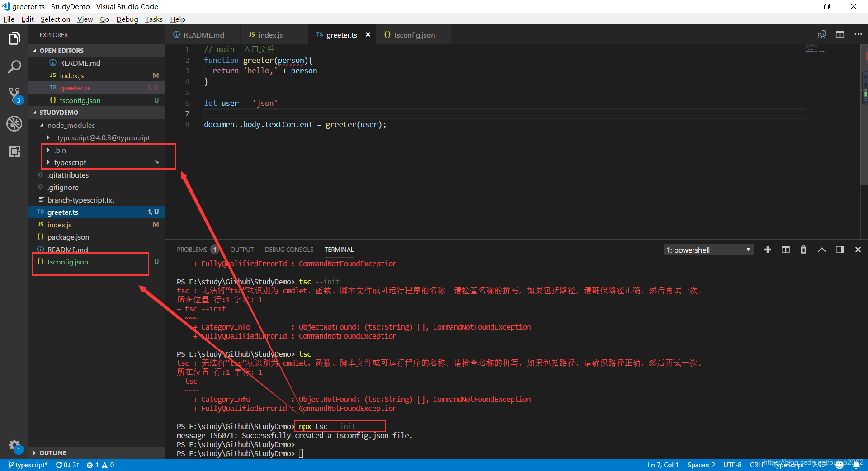This screenshot has width=868, height=471.
Task: Open tsconfig.json in STUDYDEMO tree
Action: [97, 262]
